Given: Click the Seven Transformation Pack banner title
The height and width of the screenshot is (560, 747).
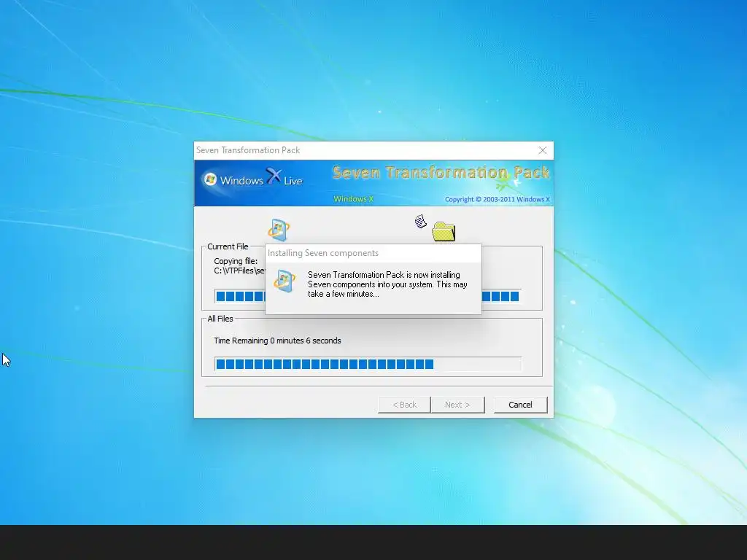Looking at the screenshot, I should click(x=441, y=172).
